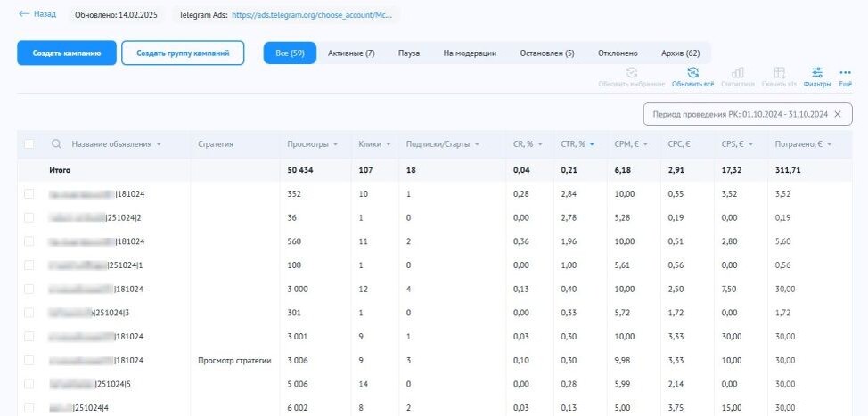Click CPM value 9,98
This screenshot has width=868, height=416.
coord(622,361)
